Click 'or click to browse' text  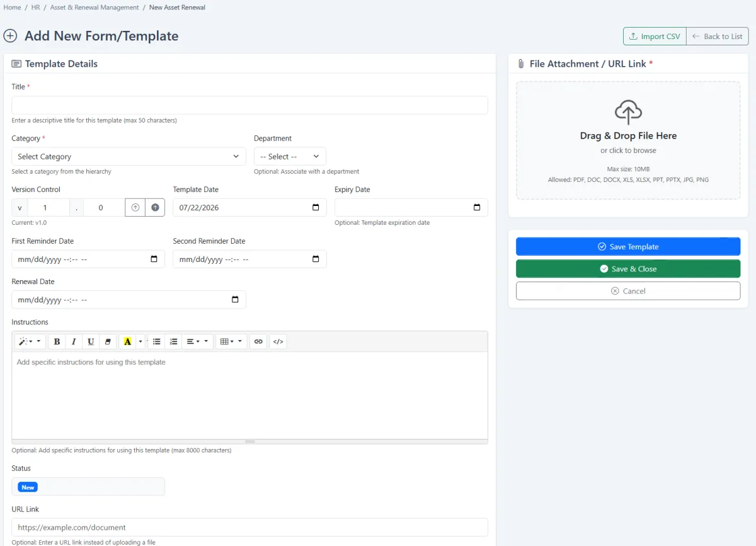[628, 151]
